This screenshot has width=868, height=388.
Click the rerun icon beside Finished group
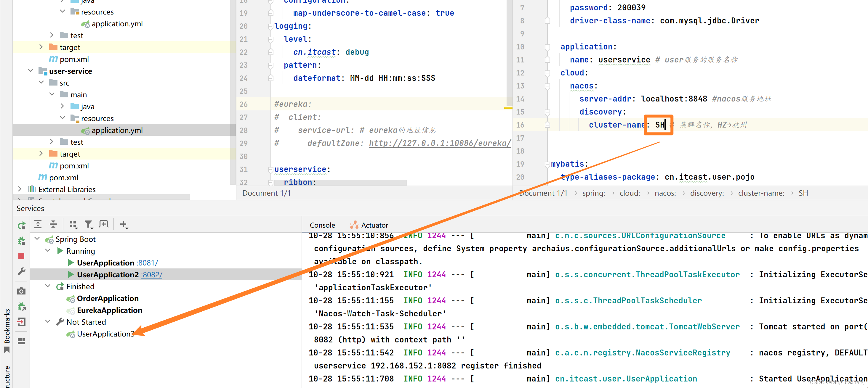pyautogui.click(x=60, y=286)
